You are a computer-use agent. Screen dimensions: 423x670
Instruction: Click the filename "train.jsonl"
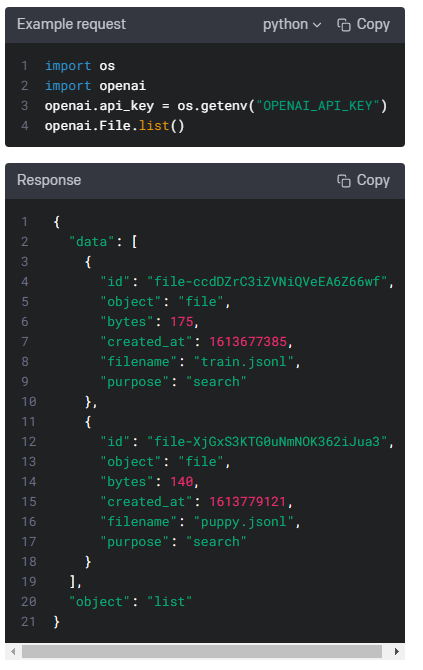point(244,362)
